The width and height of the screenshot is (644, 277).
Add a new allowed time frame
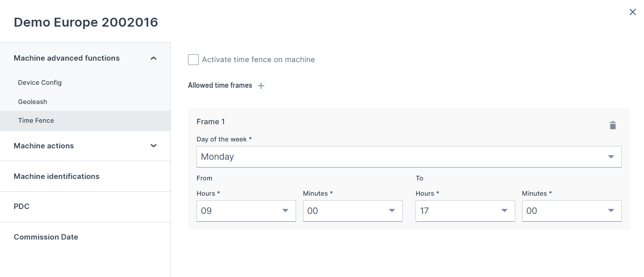(261, 86)
